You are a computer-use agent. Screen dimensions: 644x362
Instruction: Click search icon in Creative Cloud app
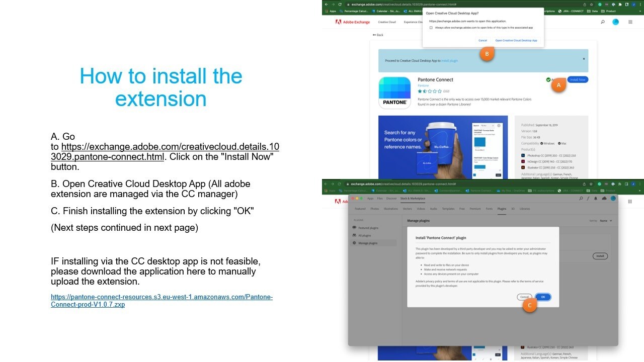[581, 199]
